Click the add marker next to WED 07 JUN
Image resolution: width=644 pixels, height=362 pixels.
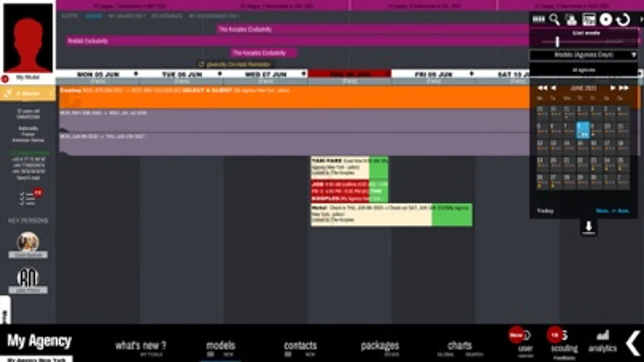coord(303,74)
